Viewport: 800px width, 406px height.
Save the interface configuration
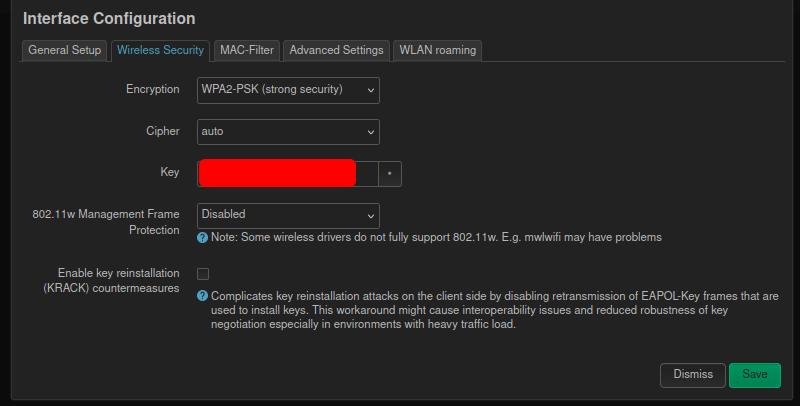(x=754, y=374)
